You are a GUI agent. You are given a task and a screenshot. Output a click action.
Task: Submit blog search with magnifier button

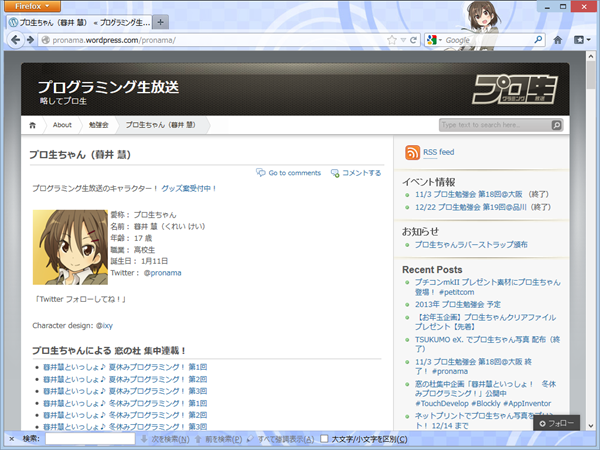tap(557, 125)
